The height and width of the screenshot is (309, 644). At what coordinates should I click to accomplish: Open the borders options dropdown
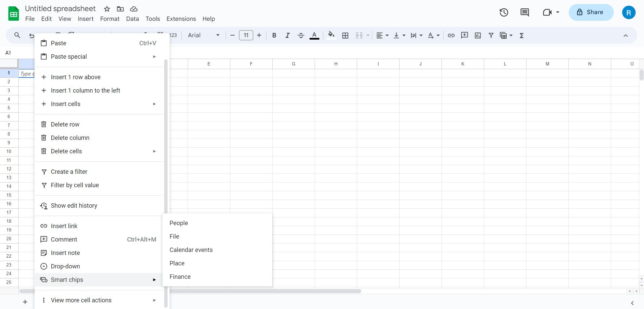(345, 35)
